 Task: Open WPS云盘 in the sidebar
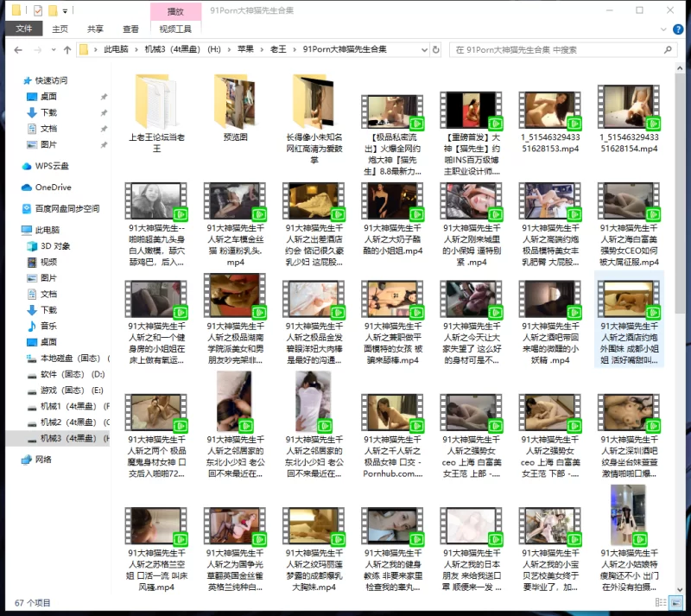(x=52, y=166)
